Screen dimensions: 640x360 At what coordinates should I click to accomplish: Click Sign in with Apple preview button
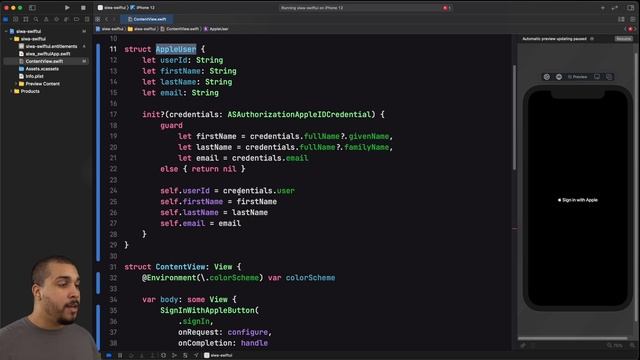578,200
